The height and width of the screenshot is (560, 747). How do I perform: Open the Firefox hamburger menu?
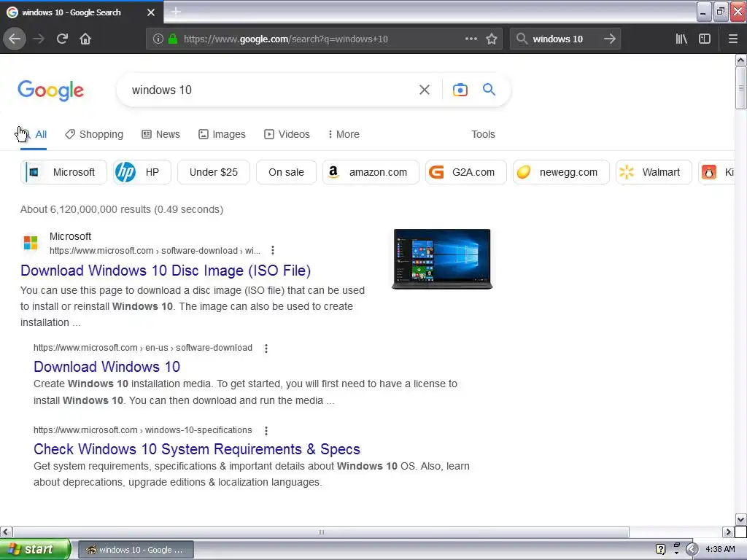coord(732,39)
